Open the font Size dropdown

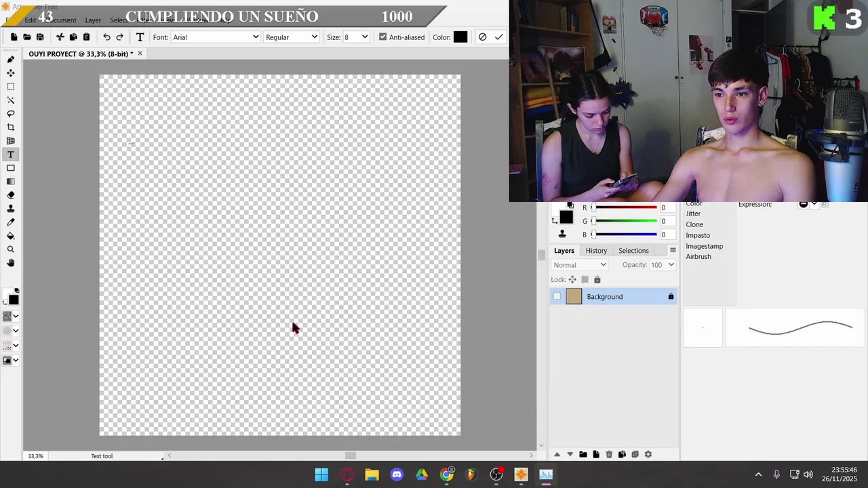point(355,37)
